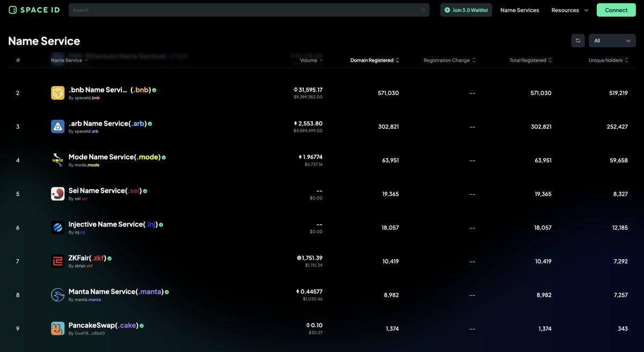Sort by the Name Service column
This screenshot has height=352, width=644.
[69, 60]
